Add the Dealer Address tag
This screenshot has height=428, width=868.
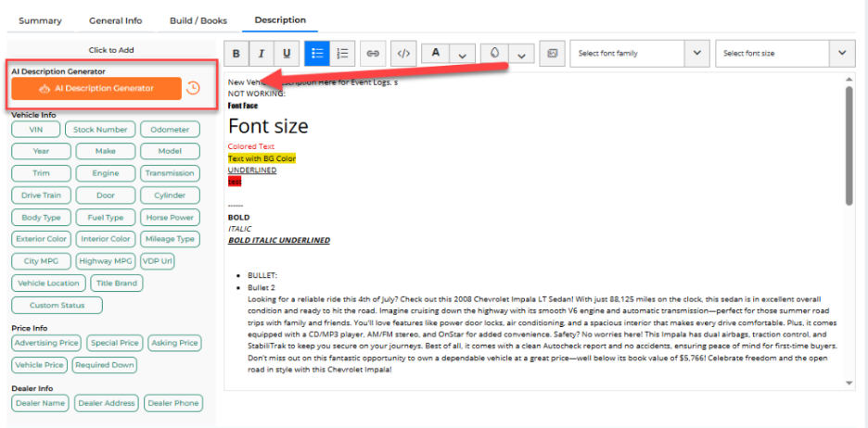point(107,403)
